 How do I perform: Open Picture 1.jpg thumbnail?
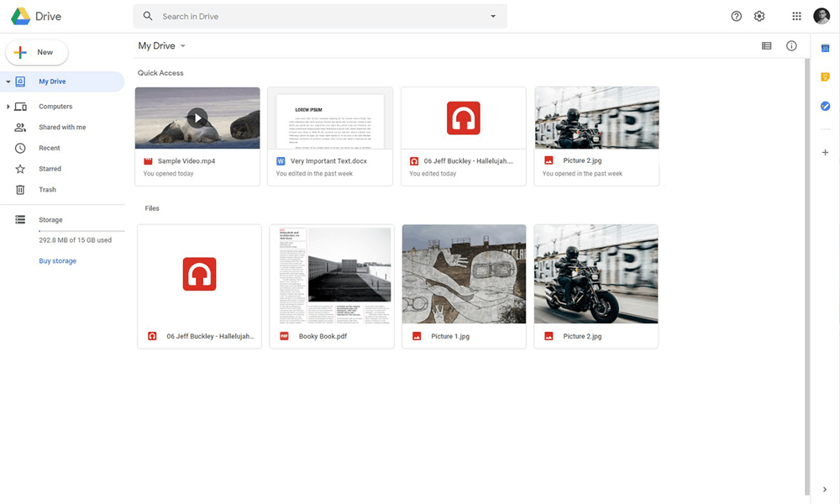click(464, 274)
